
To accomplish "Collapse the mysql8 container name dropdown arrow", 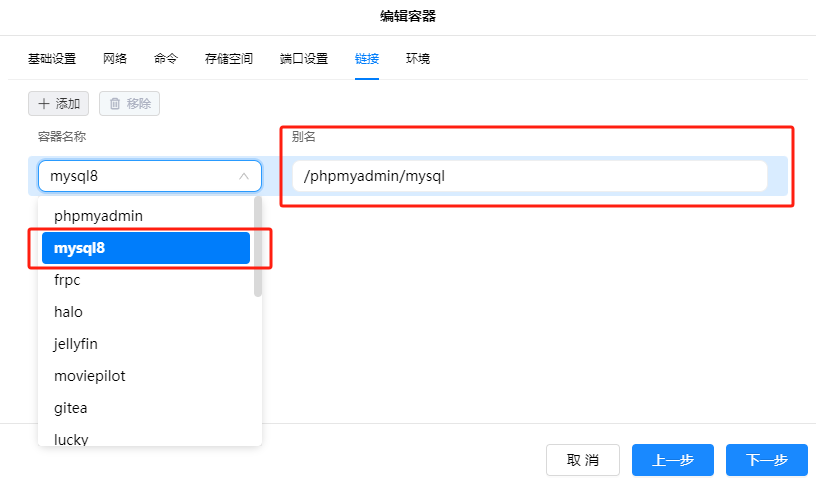I will (244, 176).
